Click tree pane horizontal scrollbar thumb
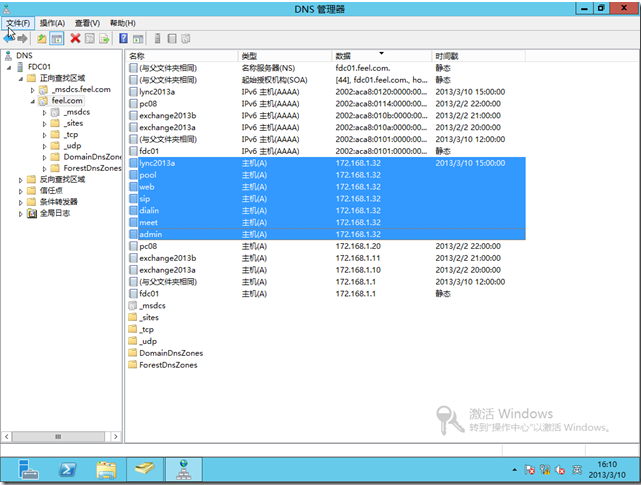Screen dimensions: 641x485 (58, 437)
